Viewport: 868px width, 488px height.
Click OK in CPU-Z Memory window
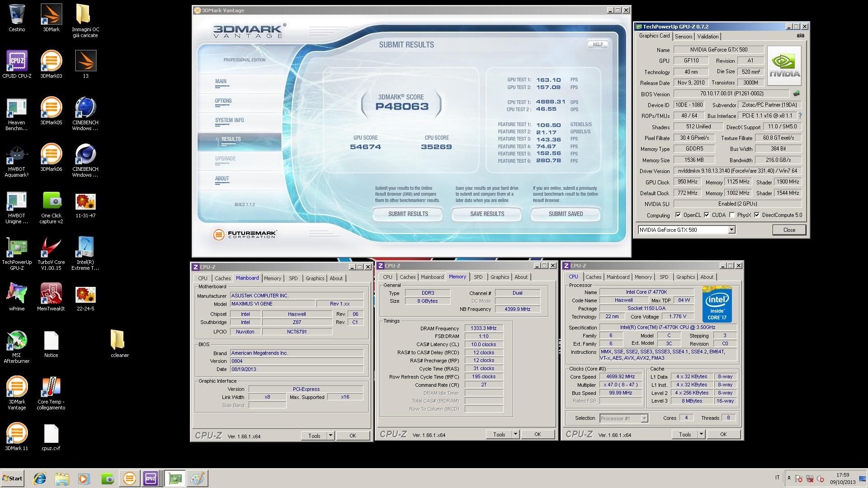click(538, 434)
